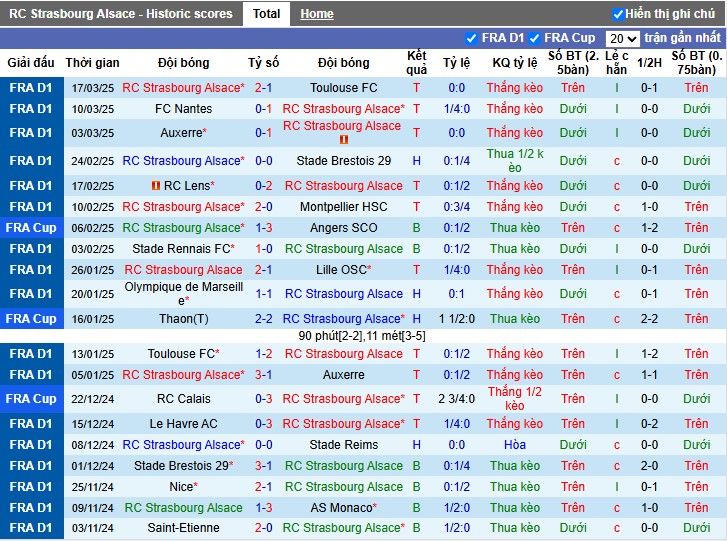Image resolution: width=727 pixels, height=541 pixels.
Task: Select Lille OSC team name
Action: tap(344, 270)
